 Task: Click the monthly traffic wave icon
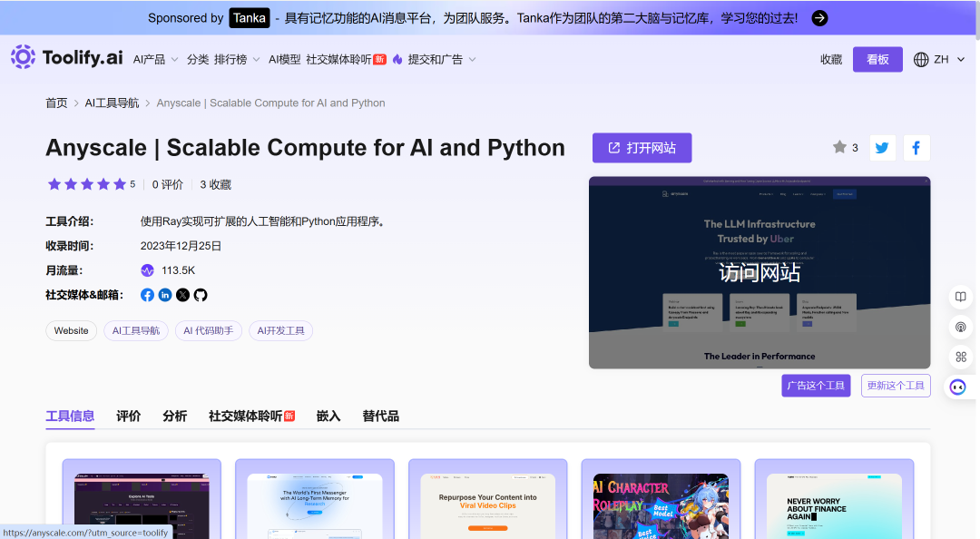pyautogui.click(x=148, y=270)
